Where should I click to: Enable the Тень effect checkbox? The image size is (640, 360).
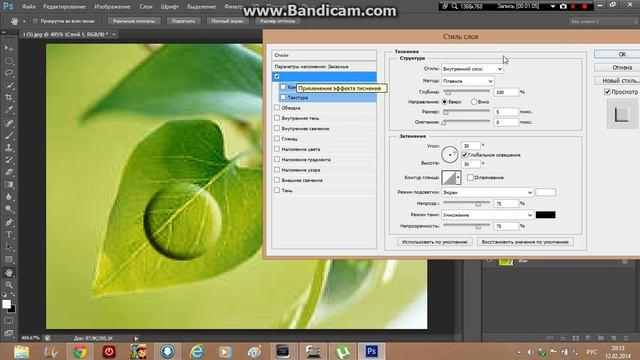click(x=277, y=190)
